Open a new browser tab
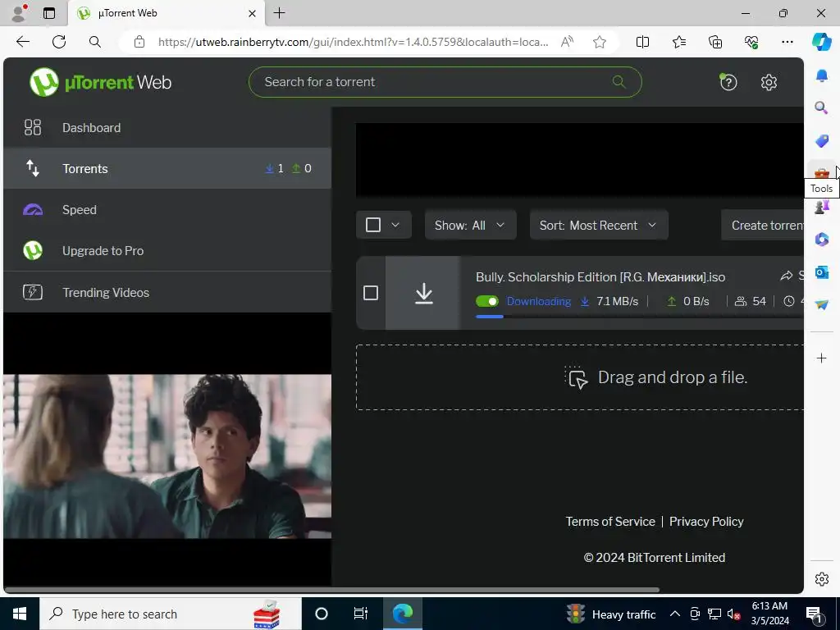The width and height of the screenshot is (840, 630). 279,13
